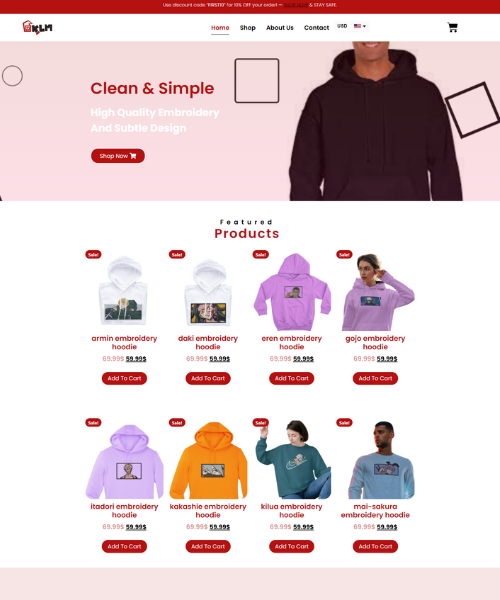The width and height of the screenshot is (500, 600).
Task: Add gojo embroidery hoodie to cart
Action: [x=375, y=378]
